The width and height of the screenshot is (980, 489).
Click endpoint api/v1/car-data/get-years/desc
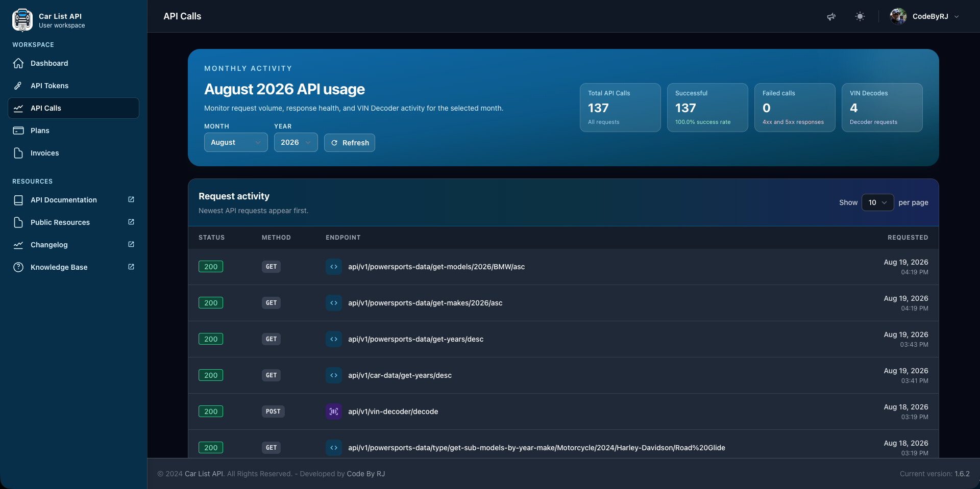coord(400,375)
